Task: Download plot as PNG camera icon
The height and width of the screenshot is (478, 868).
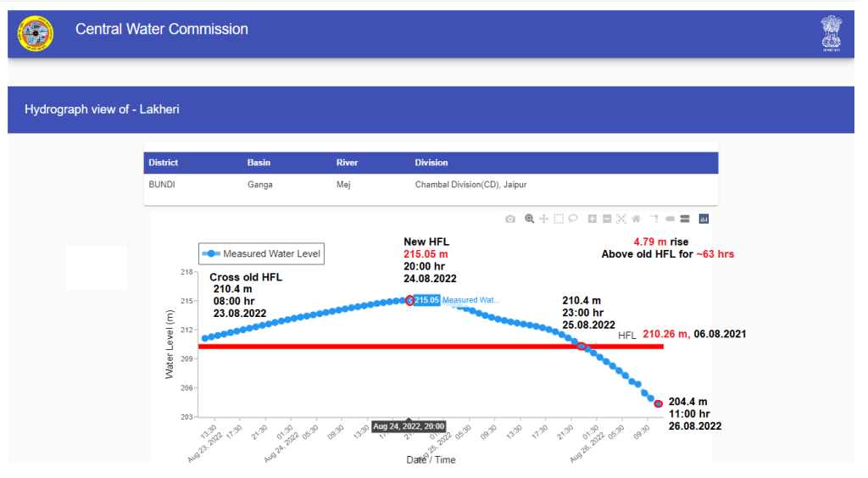Action: coord(510,219)
